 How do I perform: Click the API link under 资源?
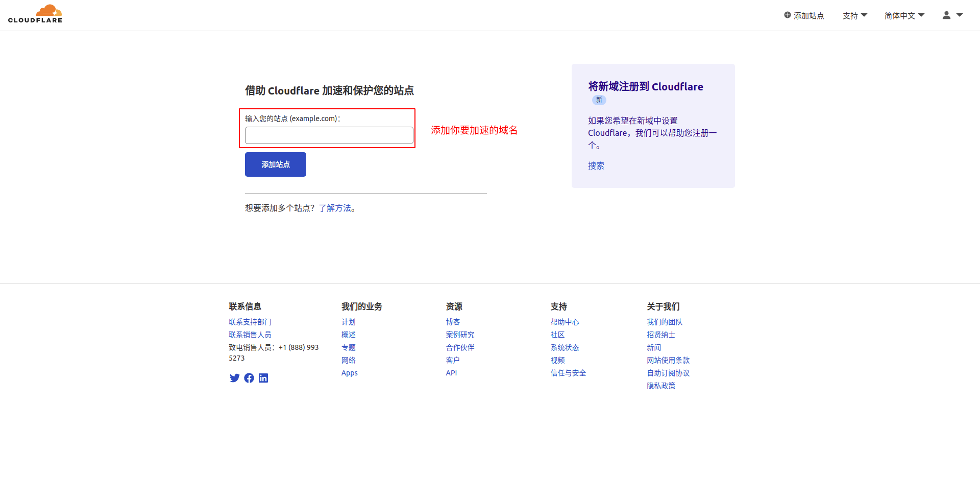[x=451, y=373]
